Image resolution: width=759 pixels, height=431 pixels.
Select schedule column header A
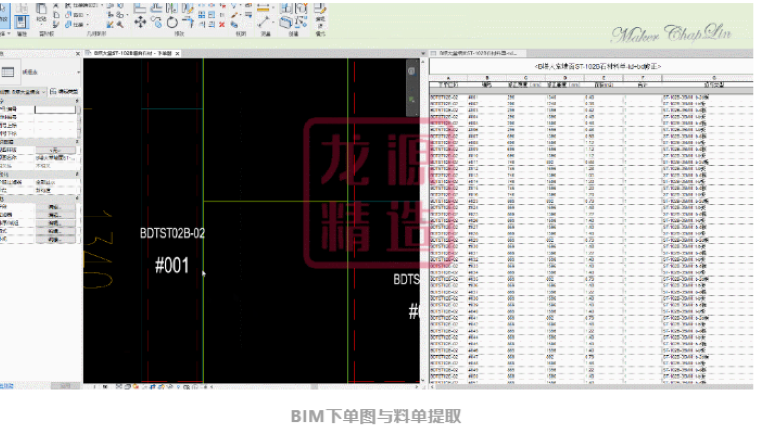(449, 77)
